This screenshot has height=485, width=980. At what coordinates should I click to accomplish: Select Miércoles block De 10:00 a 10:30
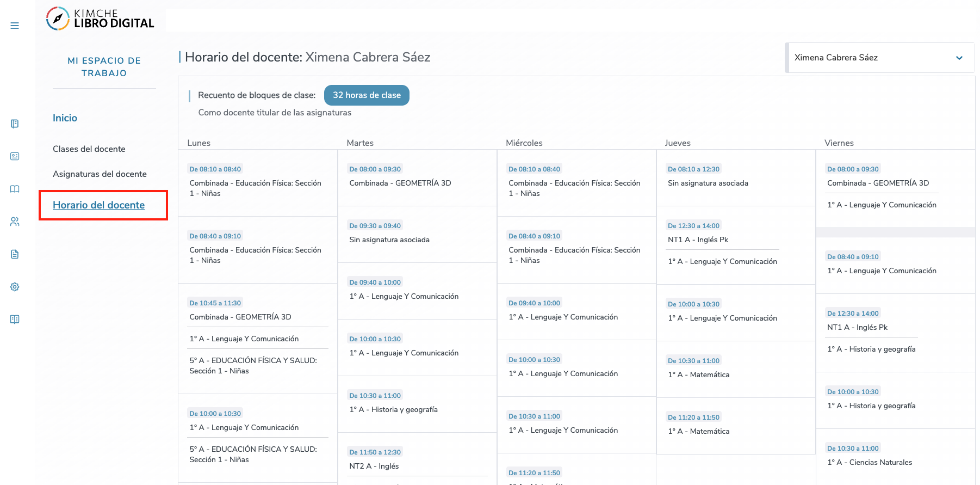(x=535, y=360)
